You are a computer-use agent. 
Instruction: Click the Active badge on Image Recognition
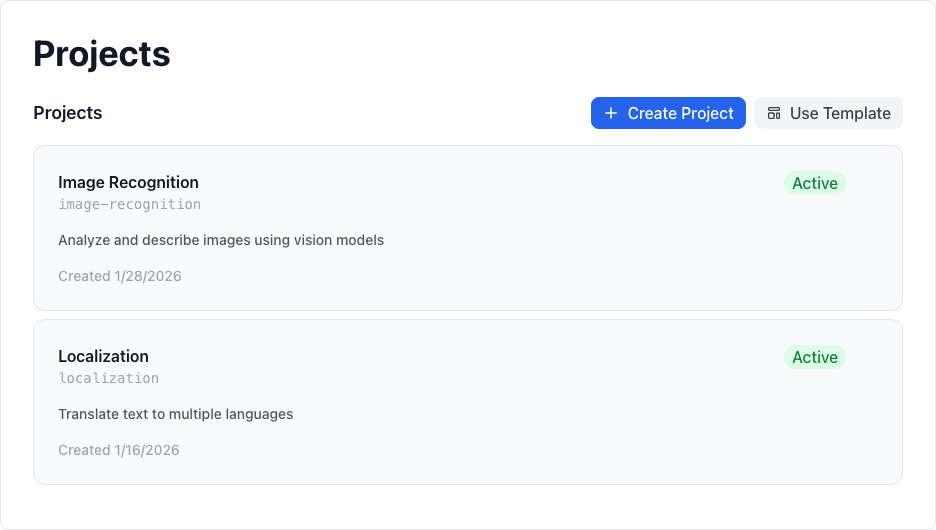[x=814, y=183]
